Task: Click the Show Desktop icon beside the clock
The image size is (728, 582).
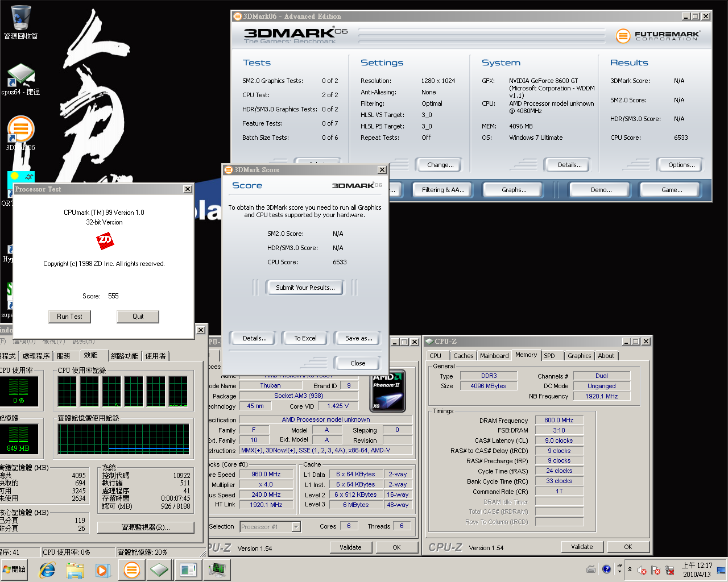Action: [x=721, y=569]
